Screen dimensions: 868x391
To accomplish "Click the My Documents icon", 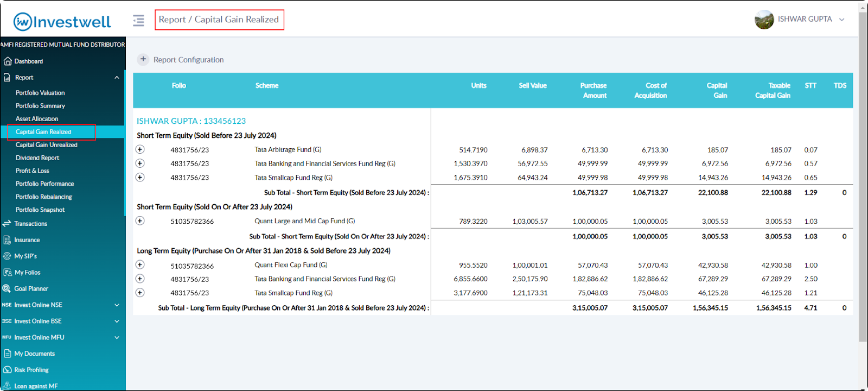I will 7,354.
